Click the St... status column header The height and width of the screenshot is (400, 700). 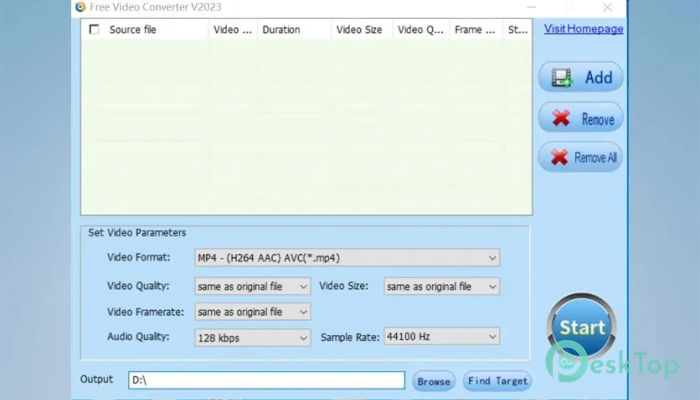tap(518, 29)
